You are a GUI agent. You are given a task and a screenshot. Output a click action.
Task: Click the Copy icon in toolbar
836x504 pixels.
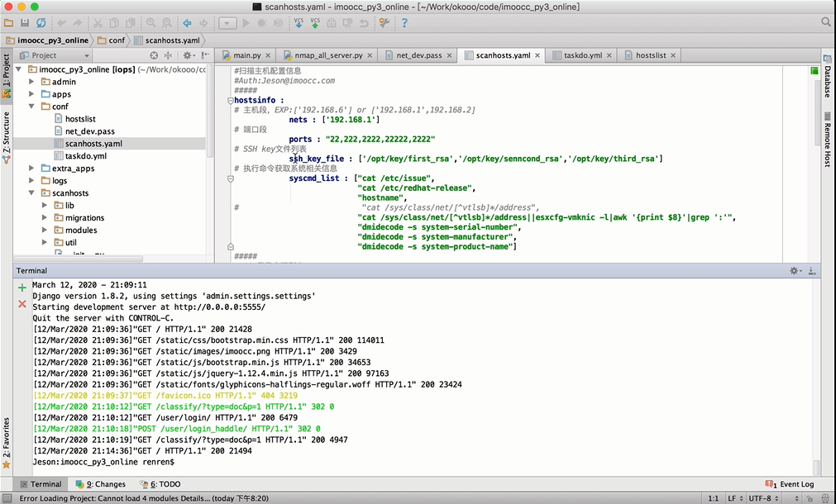pos(113,23)
